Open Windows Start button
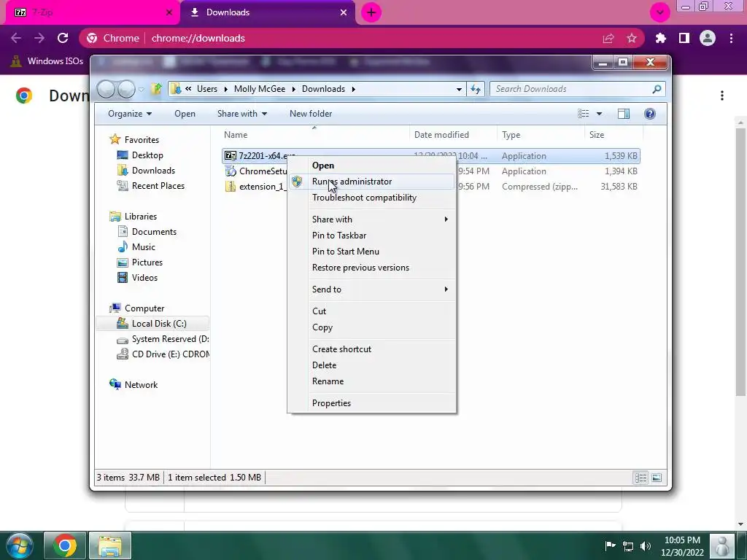Viewport: 747px width, 560px height. click(20, 545)
